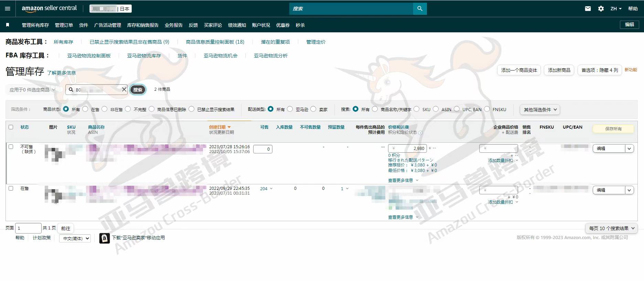Open the ZH language dropdown
The width and height of the screenshot is (644, 281).
pyautogui.click(x=616, y=9)
